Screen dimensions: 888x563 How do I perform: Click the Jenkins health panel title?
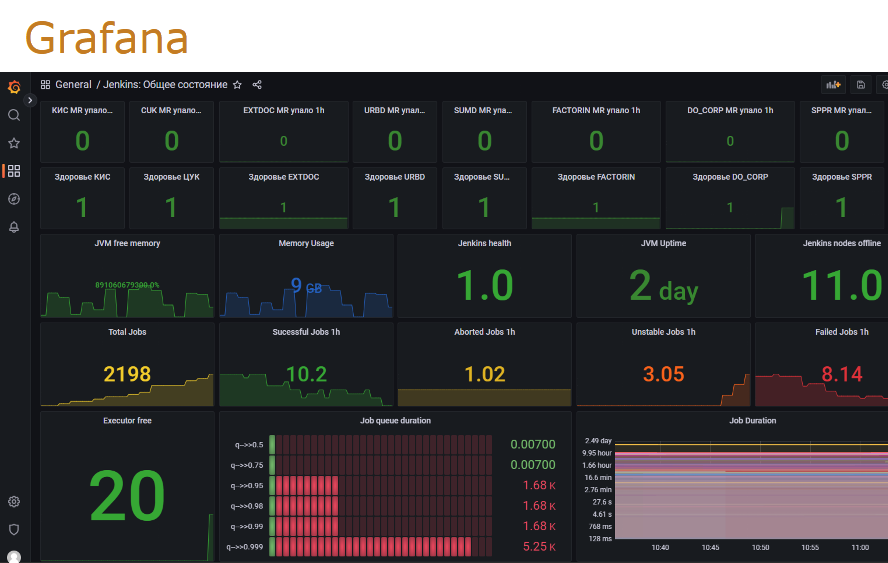484,243
